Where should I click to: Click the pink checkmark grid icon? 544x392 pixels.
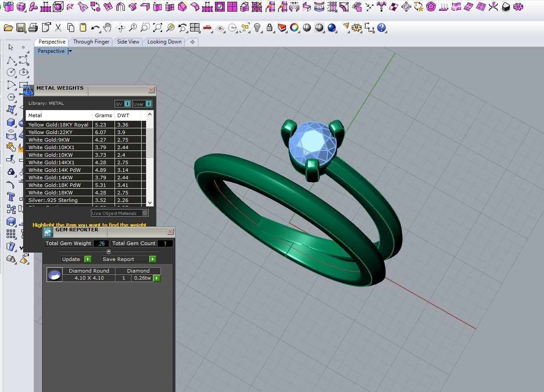[x=219, y=7]
